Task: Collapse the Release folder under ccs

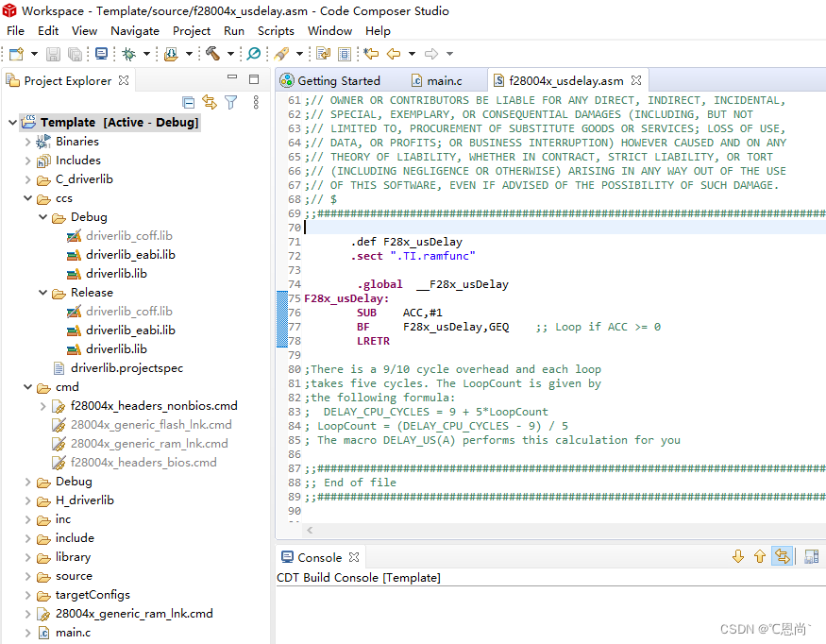Action: click(43, 293)
